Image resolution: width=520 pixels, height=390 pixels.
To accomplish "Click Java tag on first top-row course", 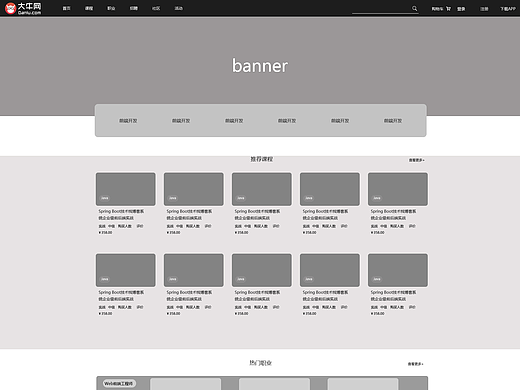I will click(x=105, y=198).
